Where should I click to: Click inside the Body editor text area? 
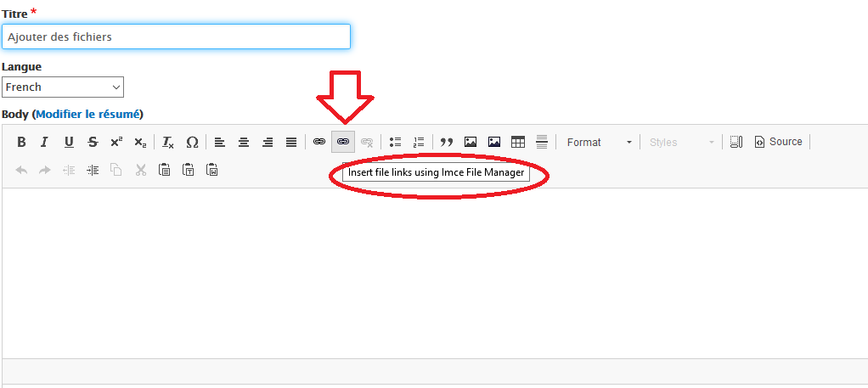pos(435,273)
